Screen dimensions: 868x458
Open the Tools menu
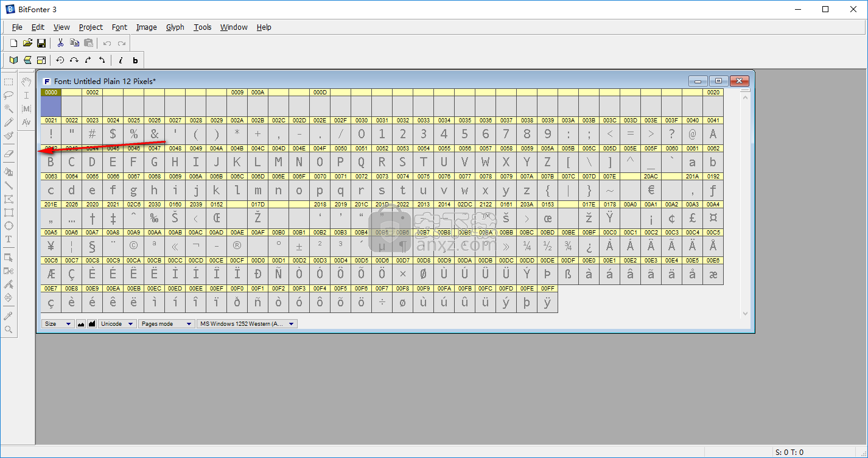tap(203, 27)
